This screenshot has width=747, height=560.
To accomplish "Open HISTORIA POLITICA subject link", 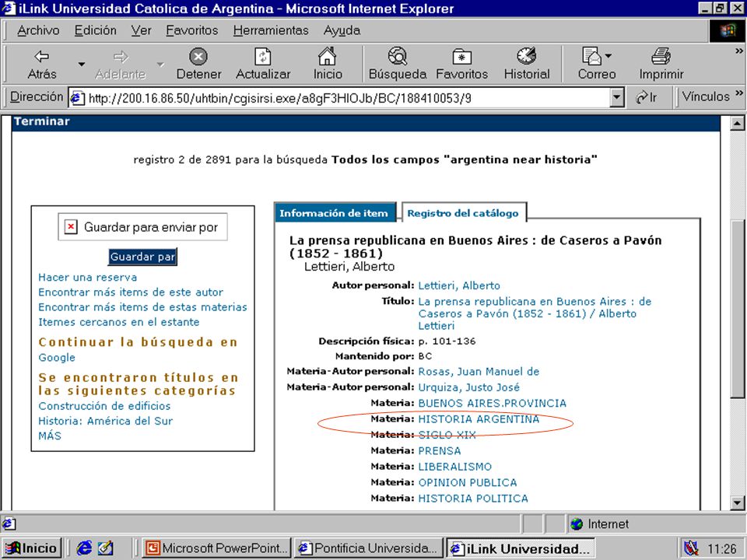I will pyautogui.click(x=473, y=499).
